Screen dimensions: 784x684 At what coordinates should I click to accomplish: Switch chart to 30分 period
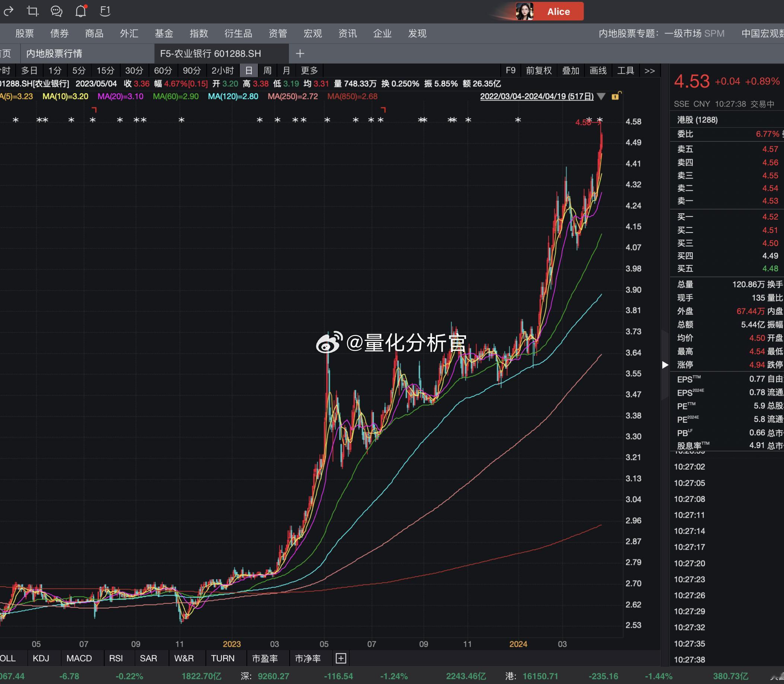tap(134, 71)
